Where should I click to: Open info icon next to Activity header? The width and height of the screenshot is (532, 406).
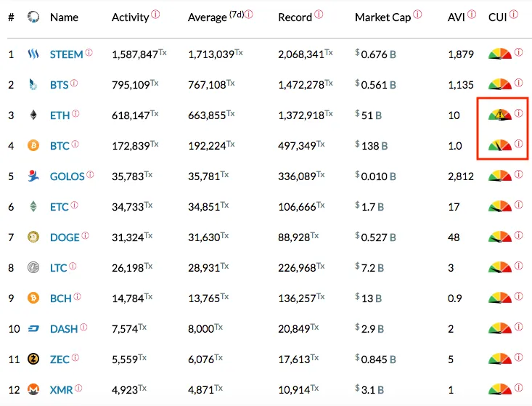155,15
